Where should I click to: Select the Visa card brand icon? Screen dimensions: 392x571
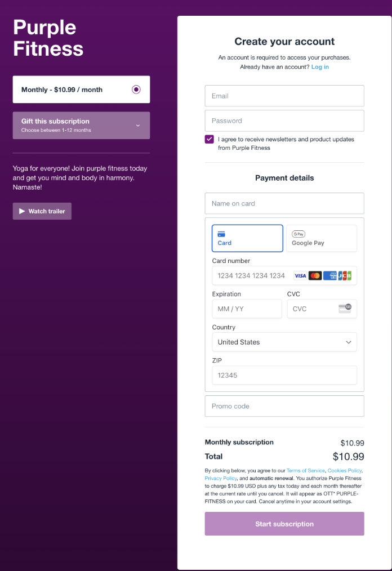point(300,276)
